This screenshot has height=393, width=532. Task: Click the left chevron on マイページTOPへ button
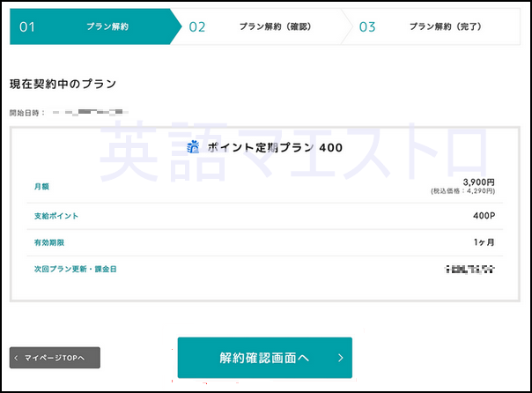(17, 358)
